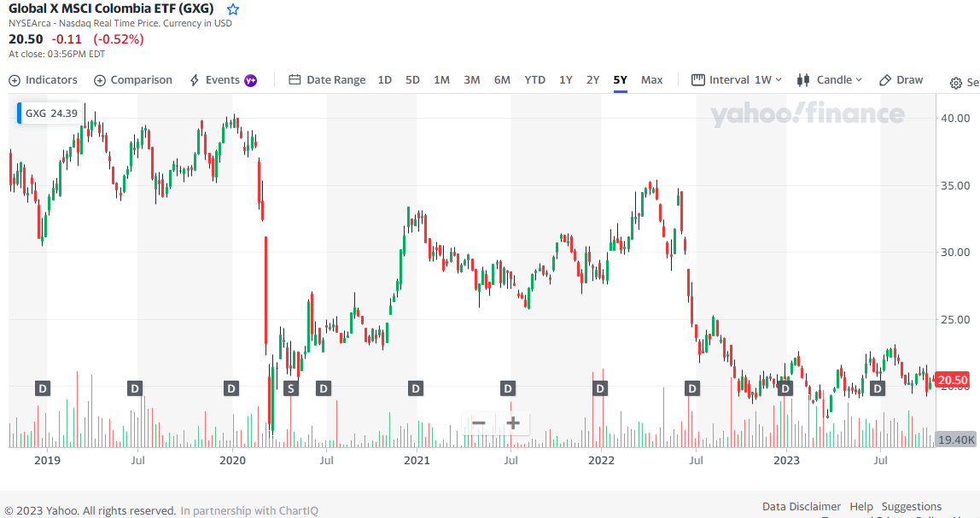Select the Max range

point(652,80)
